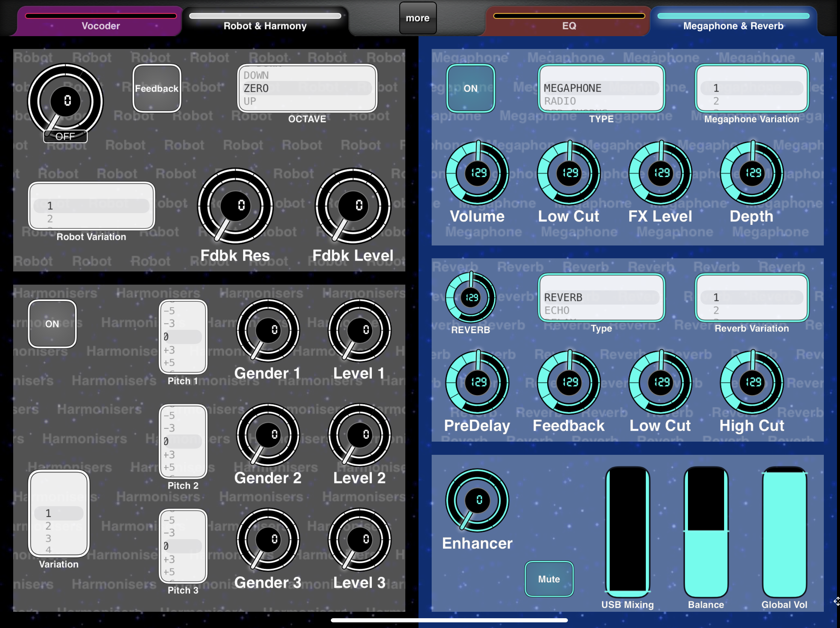Toggle the Robot Feedback button

point(157,88)
